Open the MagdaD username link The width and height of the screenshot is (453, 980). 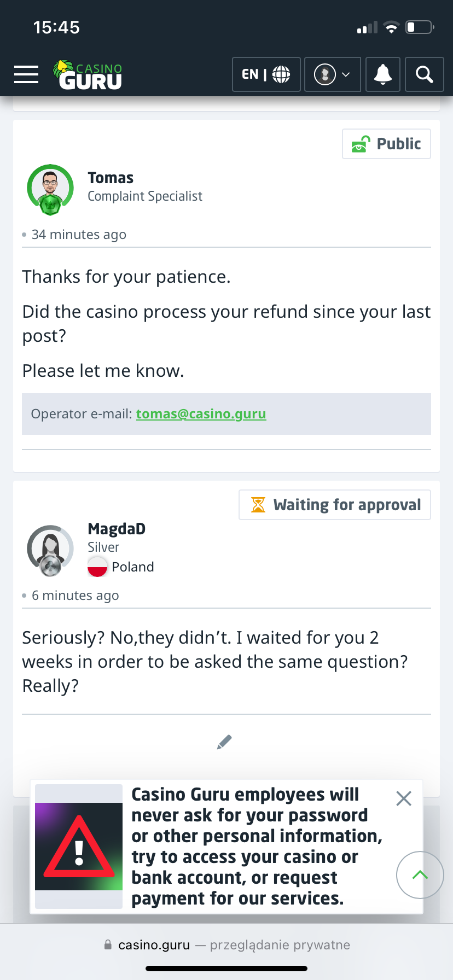coord(117,529)
